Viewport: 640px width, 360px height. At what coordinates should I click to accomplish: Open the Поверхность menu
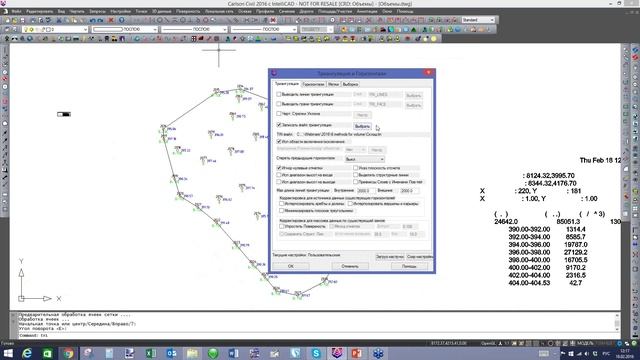pos(188,11)
